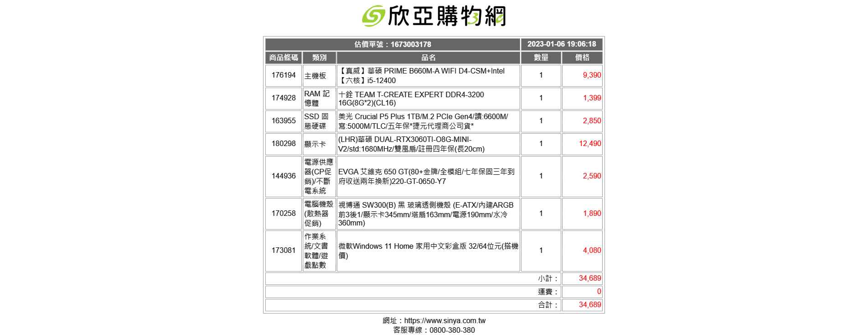Click the 12,490 graphics card price

pos(589,144)
